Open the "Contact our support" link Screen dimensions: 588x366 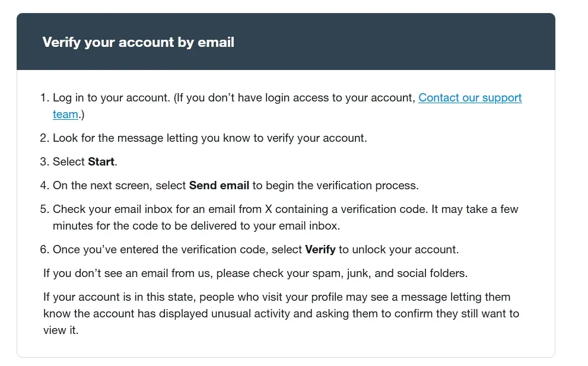coord(469,98)
